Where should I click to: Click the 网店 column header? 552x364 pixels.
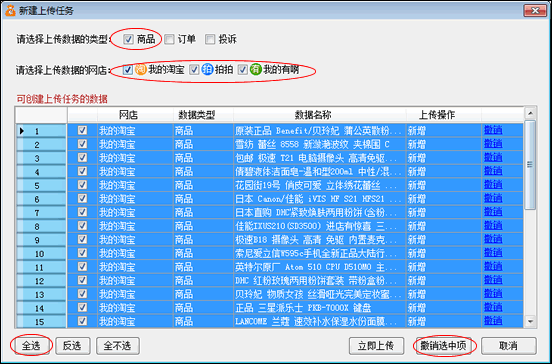click(x=135, y=115)
